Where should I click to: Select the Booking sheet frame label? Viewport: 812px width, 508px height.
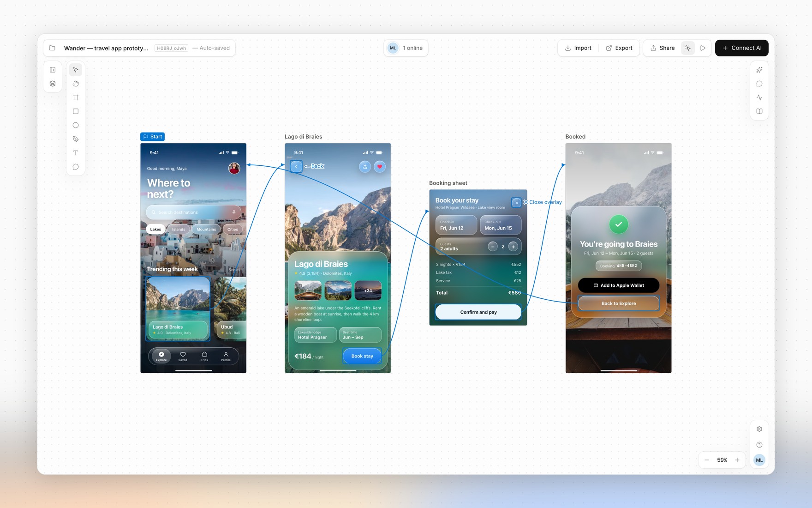click(448, 183)
